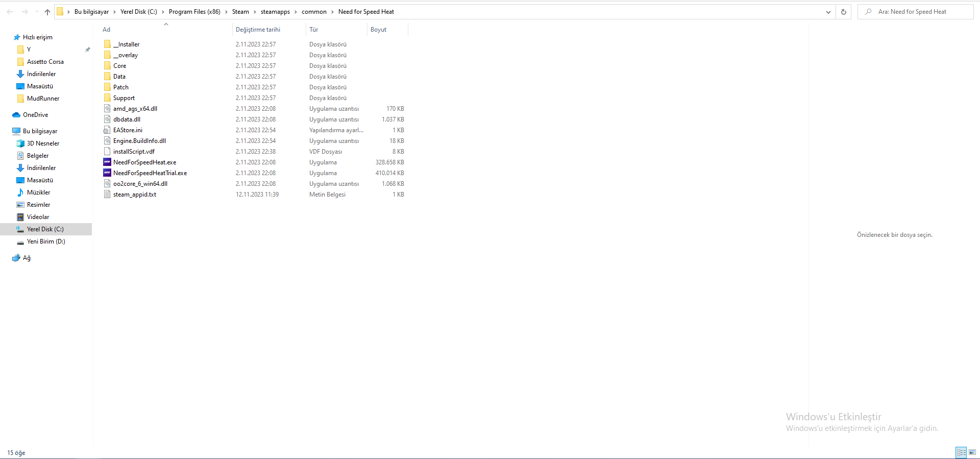980x459 pixels.
Task: Click the OneDrive cloud icon
Action: pyautogui.click(x=16, y=115)
